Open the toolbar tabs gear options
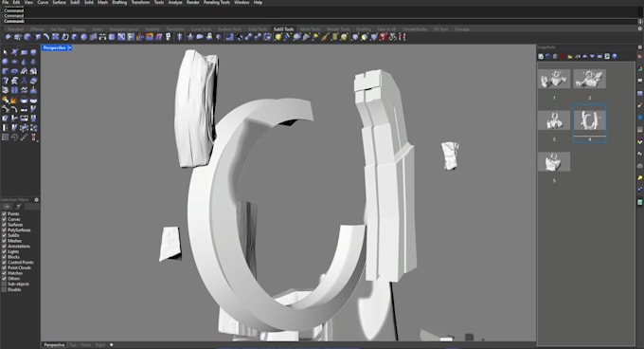Screen dimensions: 644x349 pyautogui.click(x=639, y=28)
